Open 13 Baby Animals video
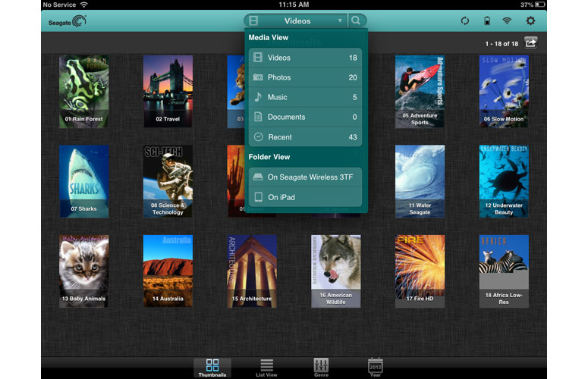The image size is (588, 379). 84,271
